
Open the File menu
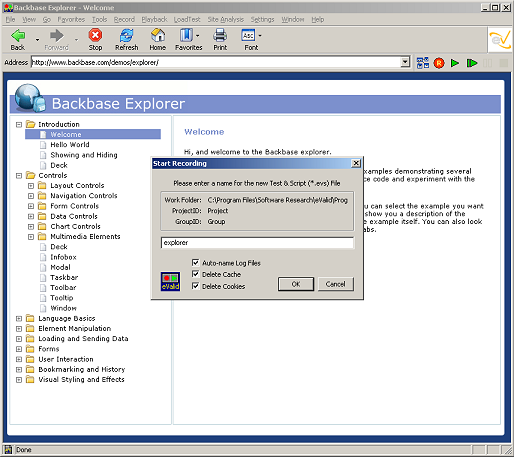(10, 19)
